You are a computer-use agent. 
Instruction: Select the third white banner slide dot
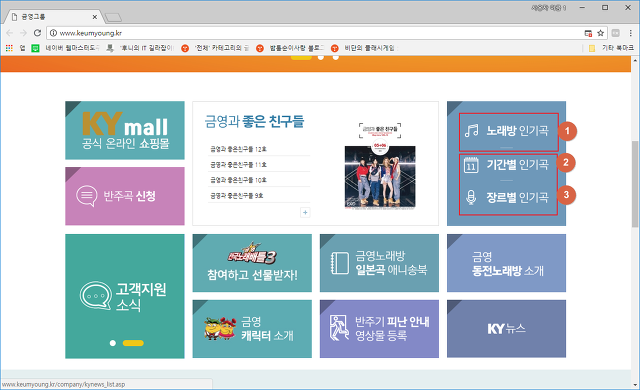[336, 58]
